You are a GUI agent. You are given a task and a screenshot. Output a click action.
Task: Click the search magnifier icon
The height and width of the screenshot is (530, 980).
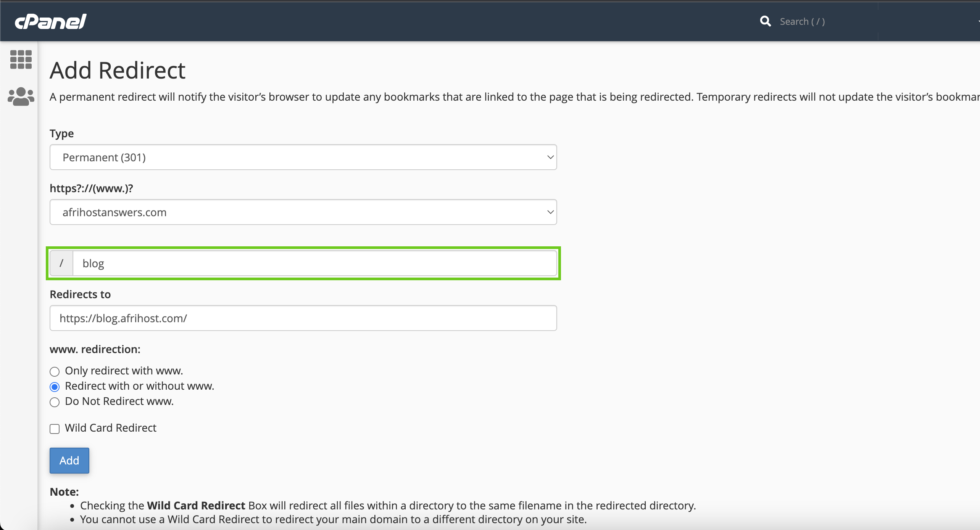pos(765,21)
